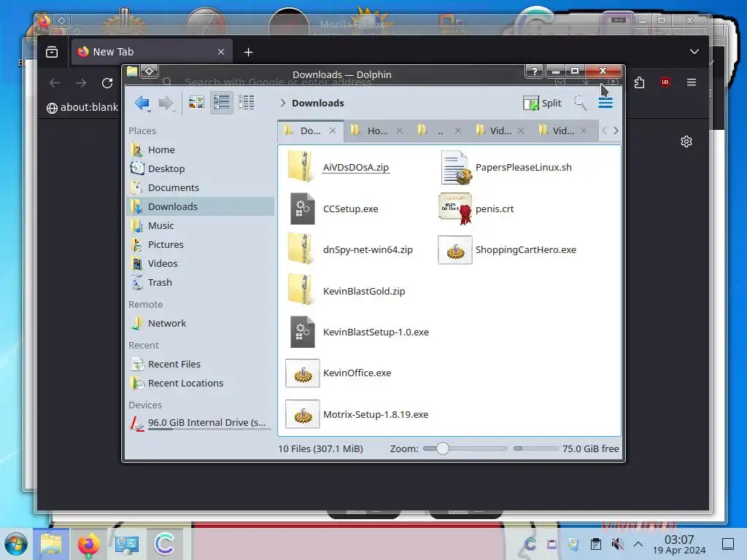Open Network under Remote

point(200,323)
